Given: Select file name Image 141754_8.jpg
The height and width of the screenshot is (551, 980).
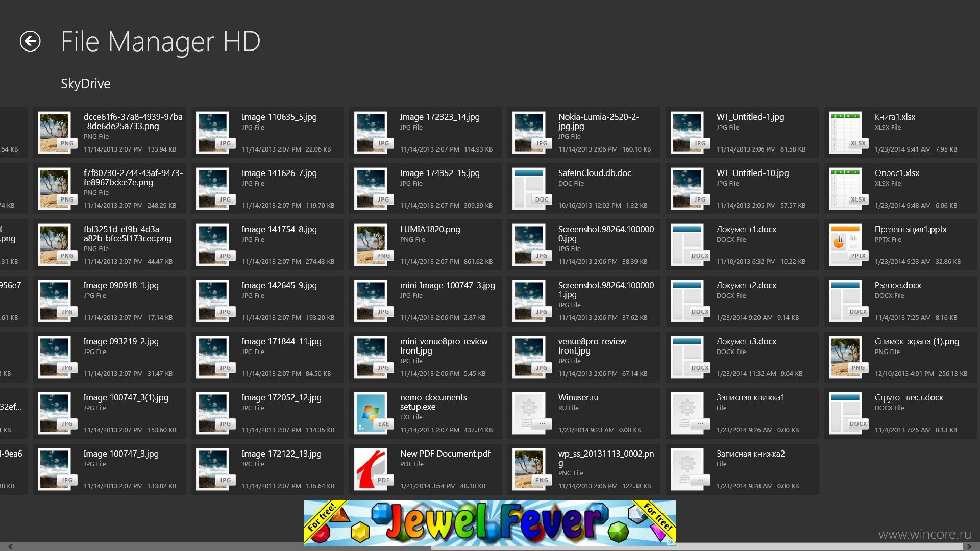Looking at the screenshot, I should click(279, 229).
